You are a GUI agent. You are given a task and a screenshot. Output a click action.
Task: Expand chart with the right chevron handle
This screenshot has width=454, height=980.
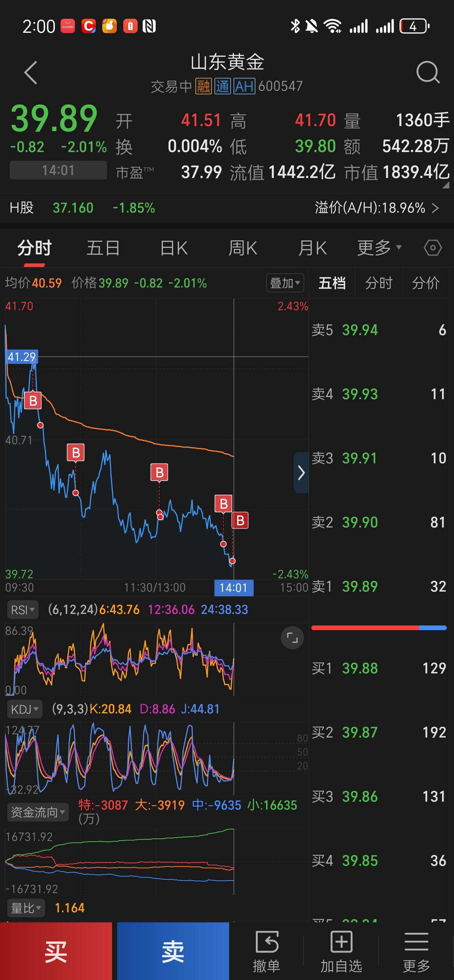301,472
